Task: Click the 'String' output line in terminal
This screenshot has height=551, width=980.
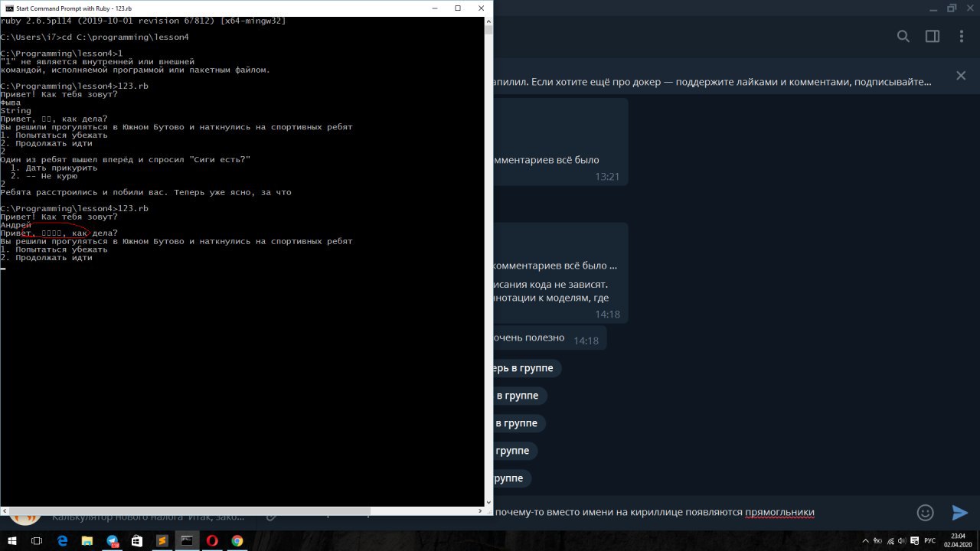Action: pos(15,110)
